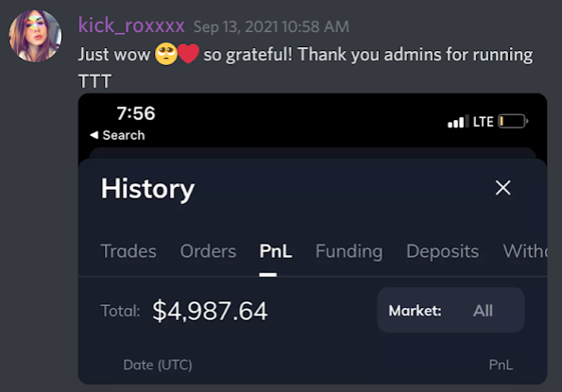This screenshot has height=392, width=562.
Task: Click the Date (UTC) column header
Action: pyautogui.click(x=158, y=365)
